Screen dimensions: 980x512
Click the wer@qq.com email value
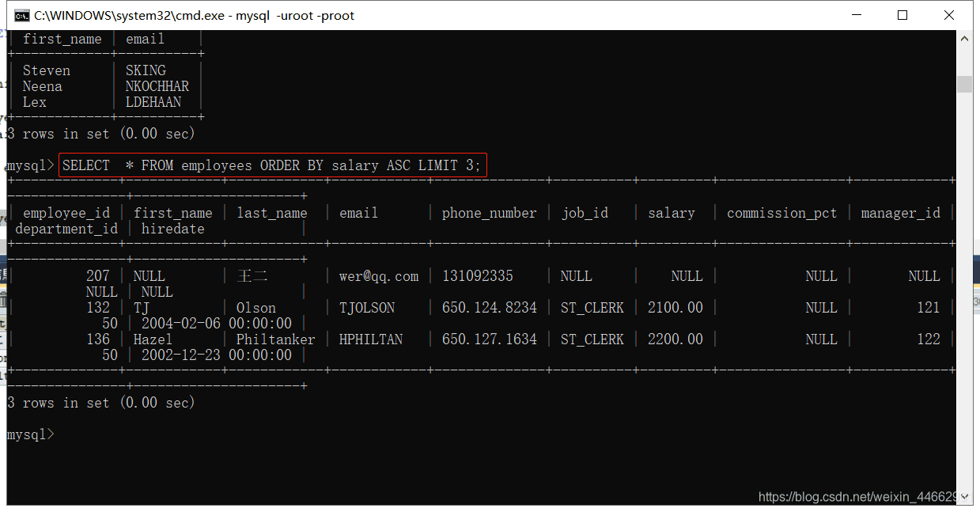(379, 276)
